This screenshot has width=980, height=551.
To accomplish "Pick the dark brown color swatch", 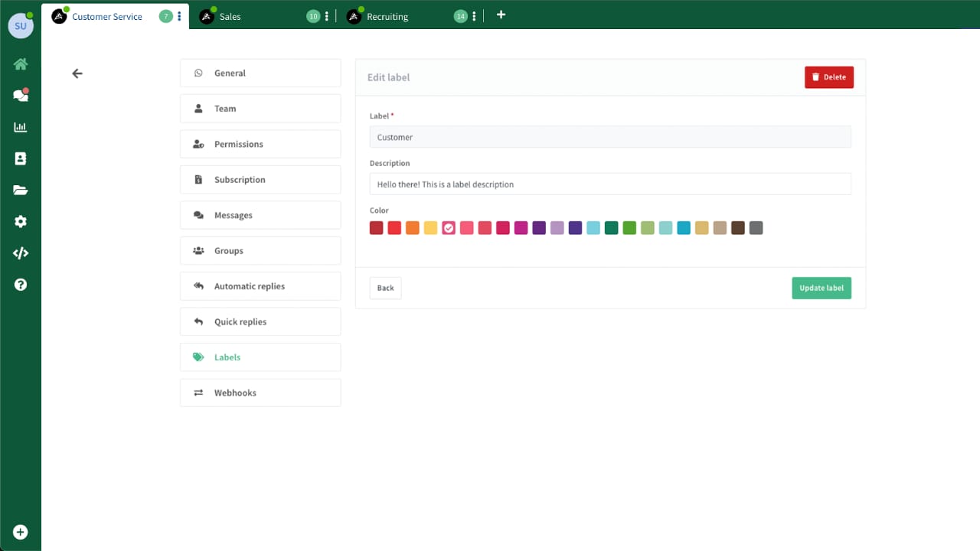I will pos(738,227).
